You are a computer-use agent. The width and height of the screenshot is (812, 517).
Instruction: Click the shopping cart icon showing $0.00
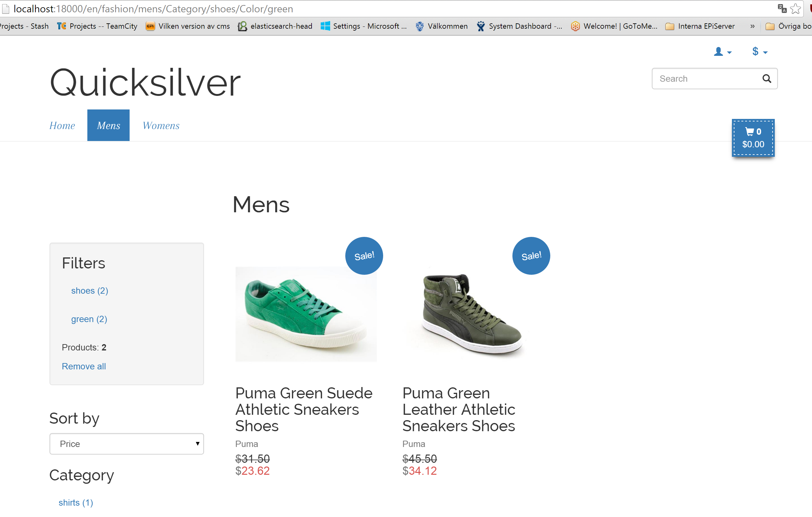pos(753,138)
